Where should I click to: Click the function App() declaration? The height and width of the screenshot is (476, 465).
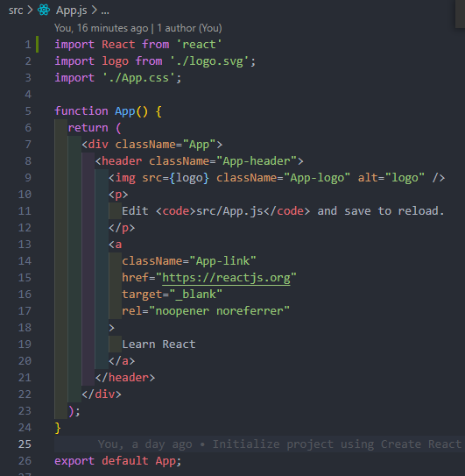point(108,111)
